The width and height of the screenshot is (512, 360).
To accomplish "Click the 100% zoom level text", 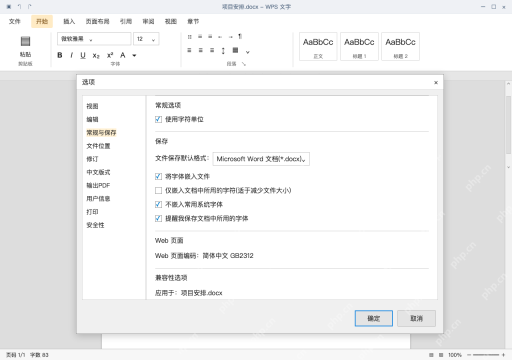I will click(455, 355).
